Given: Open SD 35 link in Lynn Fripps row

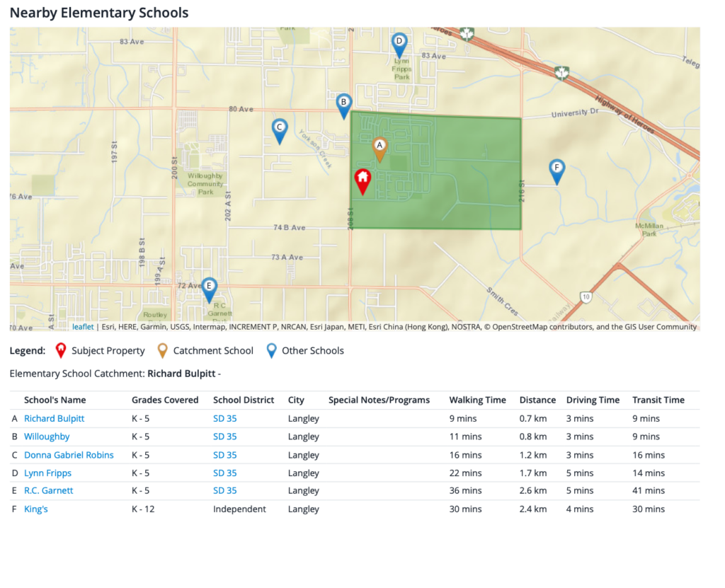Looking at the screenshot, I should (224, 473).
